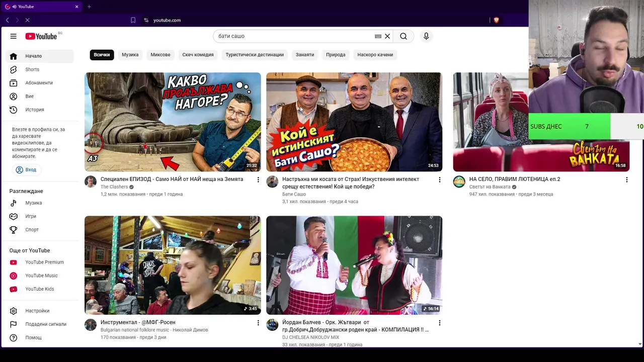The height and width of the screenshot is (362, 644).
Task: Open Какво продължава нагоре video thumbnail
Action: [x=173, y=122]
